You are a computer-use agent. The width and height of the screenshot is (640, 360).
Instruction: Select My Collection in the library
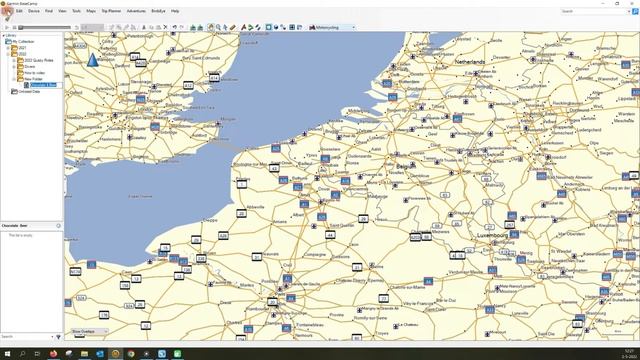point(23,42)
